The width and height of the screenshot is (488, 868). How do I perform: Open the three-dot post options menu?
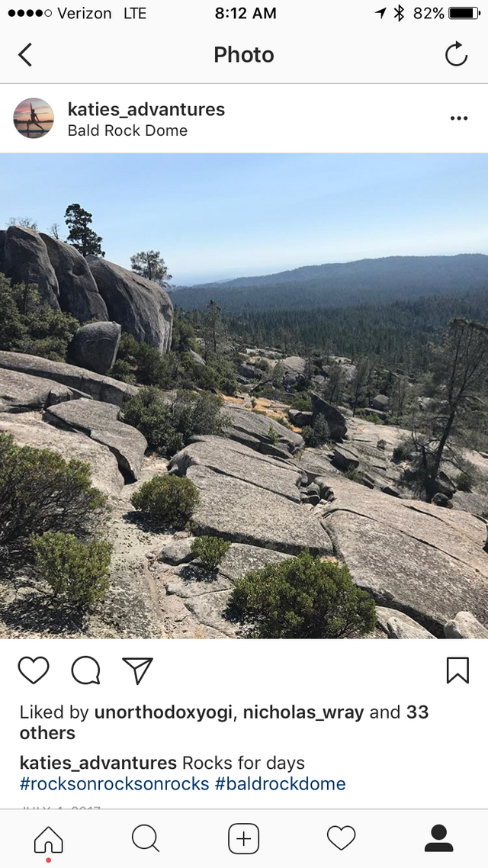tap(459, 118)
